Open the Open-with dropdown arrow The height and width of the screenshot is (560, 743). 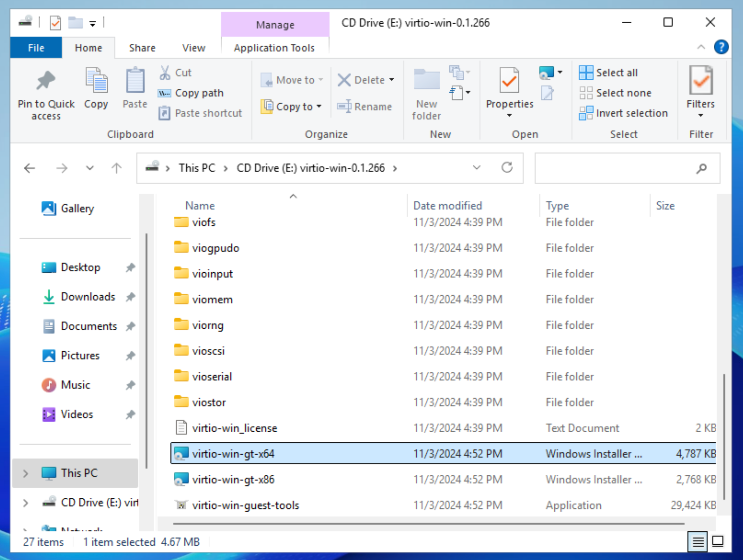click(x=560, y=72)
